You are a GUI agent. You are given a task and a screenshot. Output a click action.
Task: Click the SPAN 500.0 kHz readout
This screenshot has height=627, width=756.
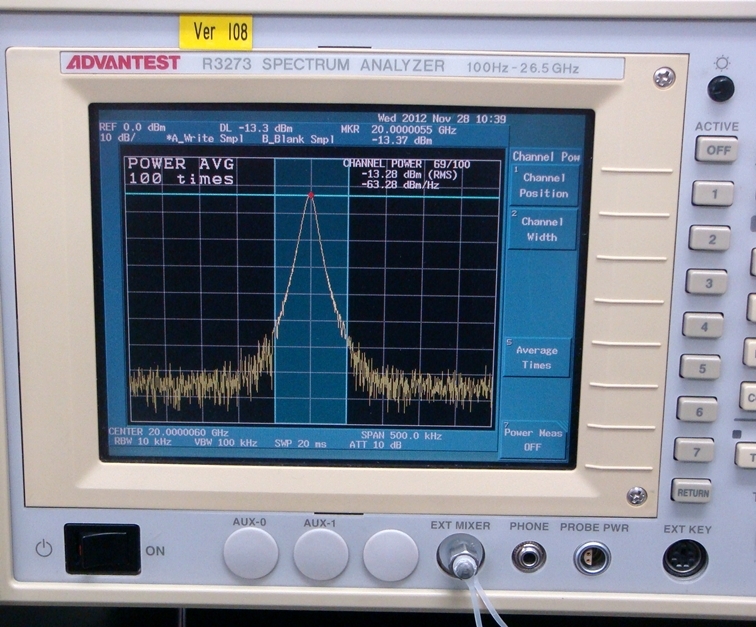pos(401,435)
